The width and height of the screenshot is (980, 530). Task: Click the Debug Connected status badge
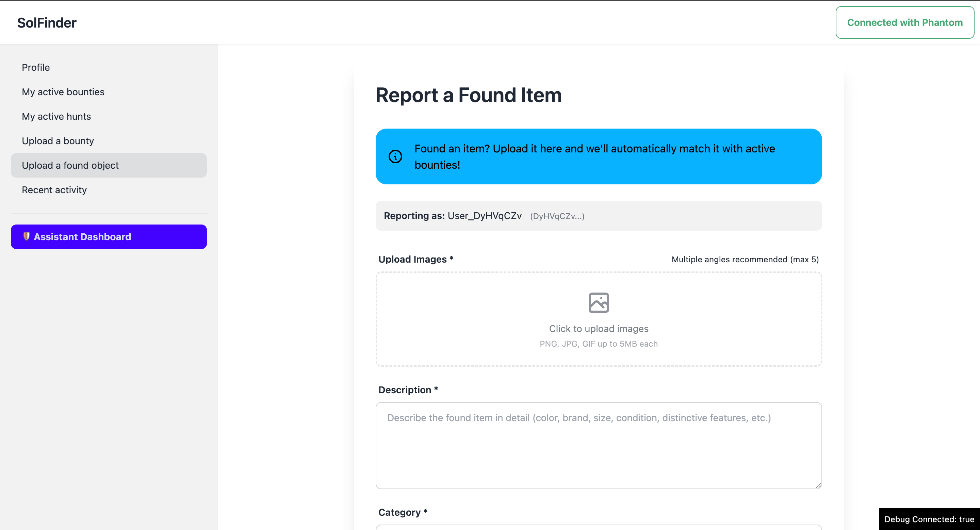(x=929, y=519)
